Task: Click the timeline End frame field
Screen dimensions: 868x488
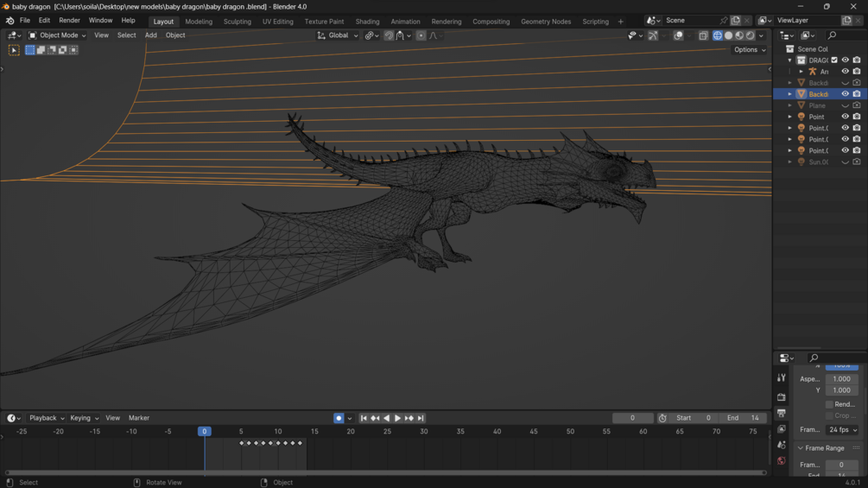Action: click(743, 418)
